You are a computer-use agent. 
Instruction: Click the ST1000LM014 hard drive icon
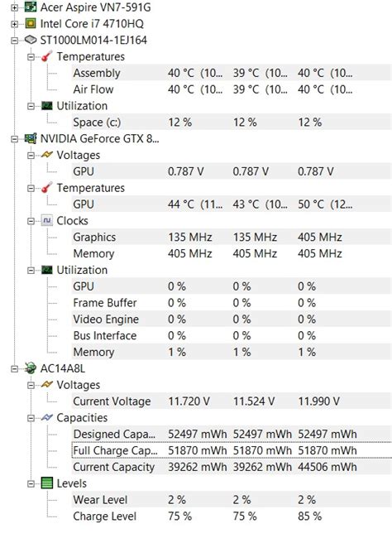31,40
